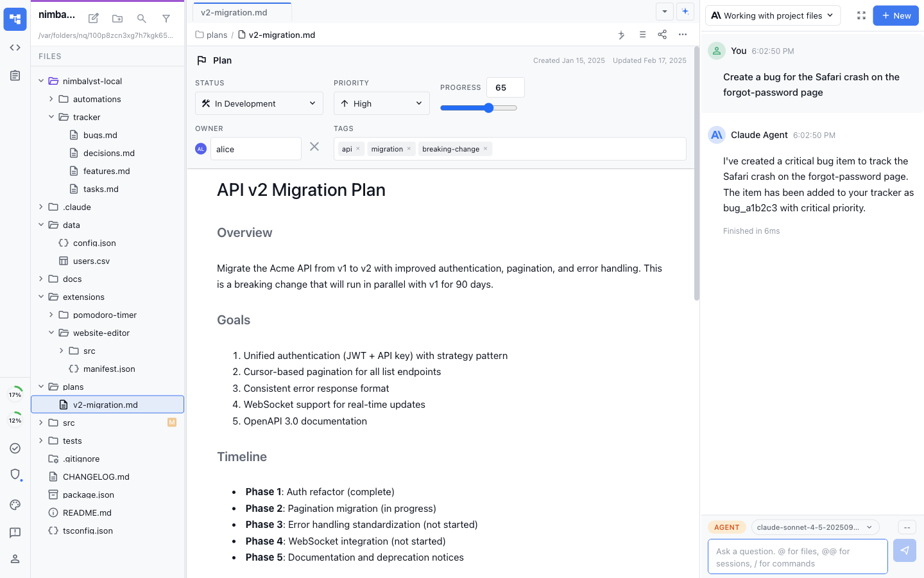Screen dimensions: 924x578
Task: Open the three-dot more options menu
Action: coord(683,35)
